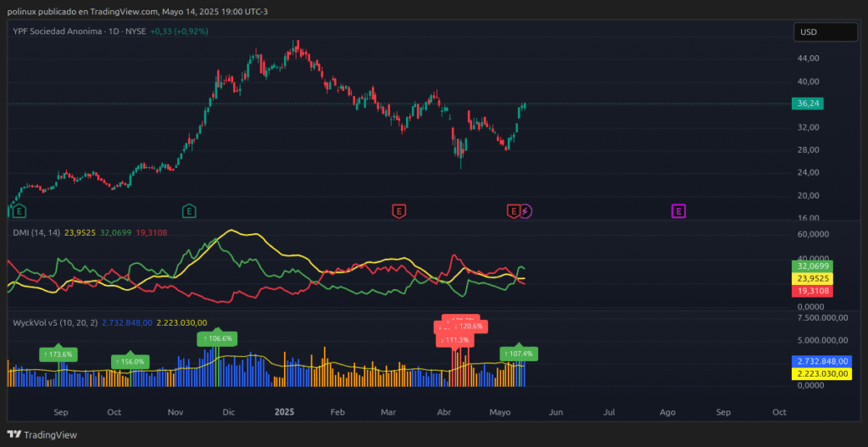Screen dimensions: 868x447
Task: Click the publication header text by polinux
Action: pyautogui.click(x=137, y=11)
